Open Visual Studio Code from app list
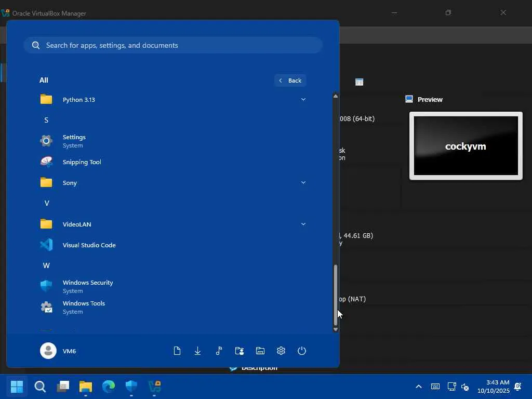Viewport: 532px width, 399px height. click(89, 245)
